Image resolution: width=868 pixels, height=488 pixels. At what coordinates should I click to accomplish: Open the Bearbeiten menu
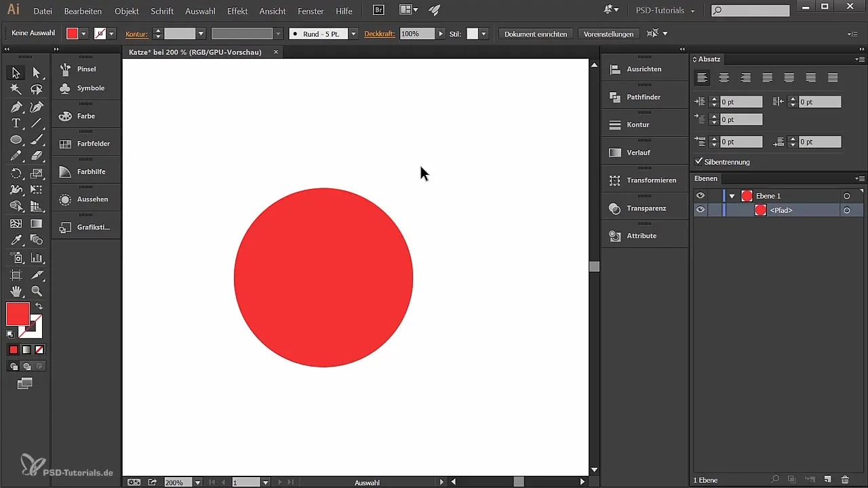83,12
